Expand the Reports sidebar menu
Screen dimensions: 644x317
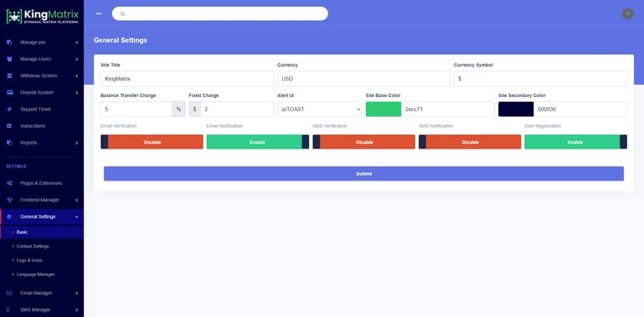coord(42,143)
